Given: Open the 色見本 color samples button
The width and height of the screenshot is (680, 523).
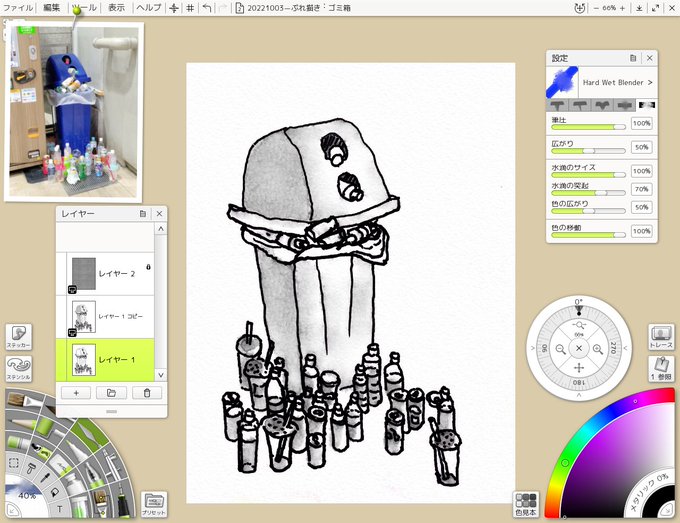Looking at the screenshot, I should click(x=526, y=505).
